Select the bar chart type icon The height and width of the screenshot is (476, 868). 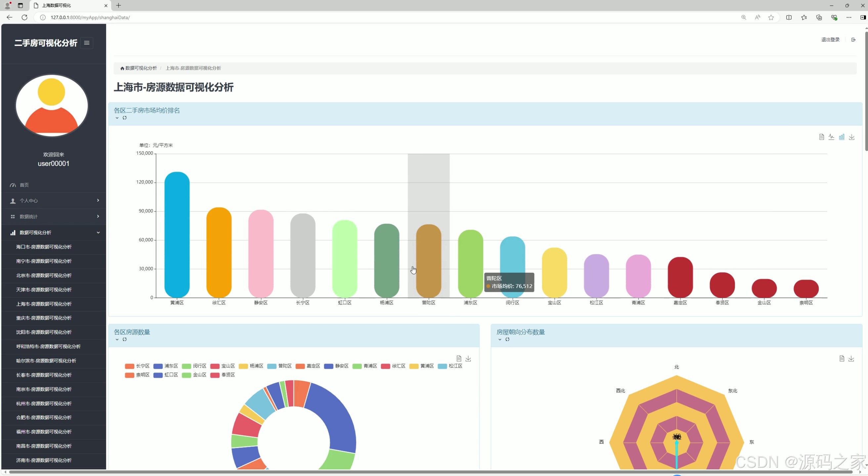click(842, 137)
